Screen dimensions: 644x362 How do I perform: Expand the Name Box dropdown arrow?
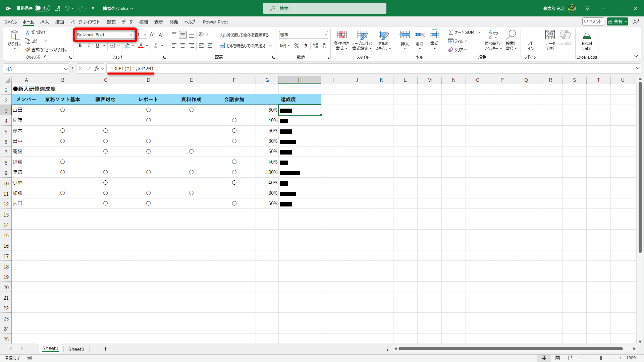tap(66, 69)
